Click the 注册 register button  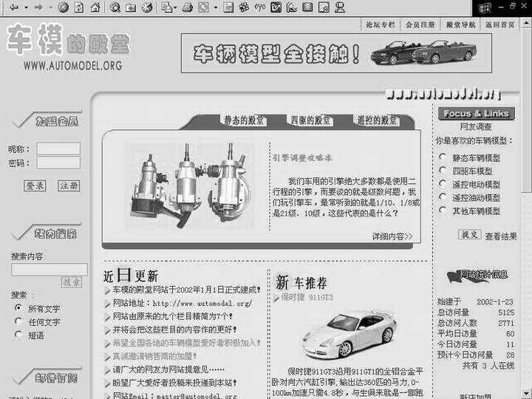[69, 185]
